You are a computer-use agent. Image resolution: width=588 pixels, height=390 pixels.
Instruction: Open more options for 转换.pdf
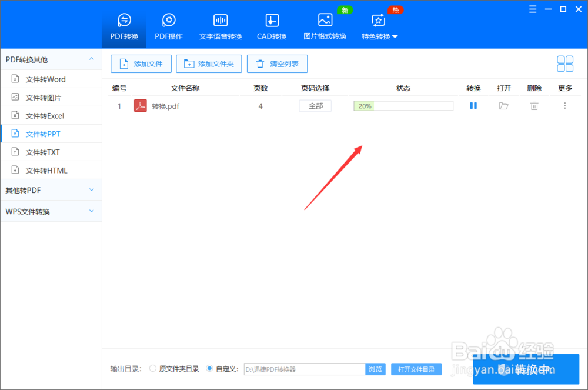click(564, 106)
